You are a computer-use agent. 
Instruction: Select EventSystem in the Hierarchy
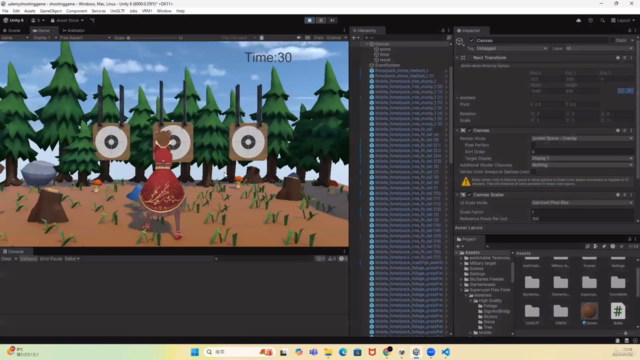click(x=387, y=65)
